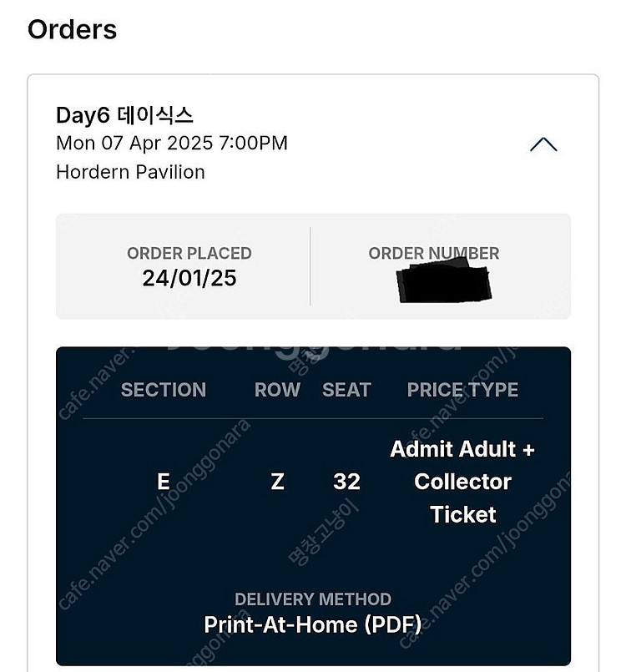The width and height of the screenshot is (626, 672).
Task: Open Print-At-Home (PDF) delivery option
Action: [x=313, y=624]
